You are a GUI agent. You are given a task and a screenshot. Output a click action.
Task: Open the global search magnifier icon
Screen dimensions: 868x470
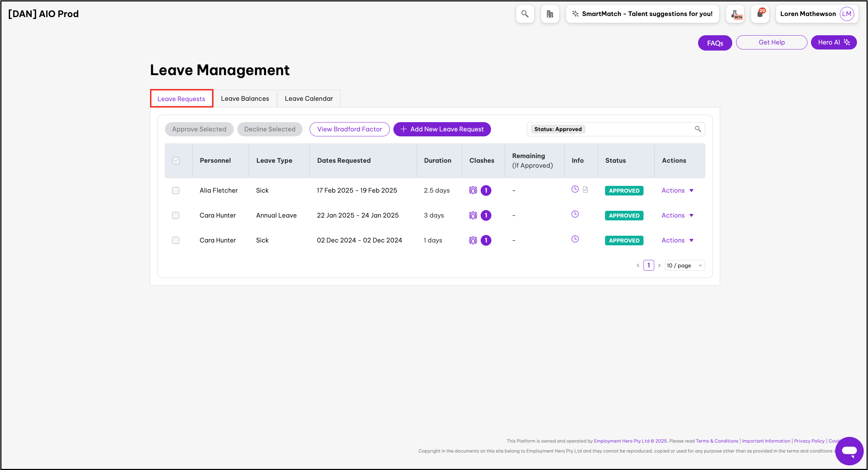tap(525, 14)
